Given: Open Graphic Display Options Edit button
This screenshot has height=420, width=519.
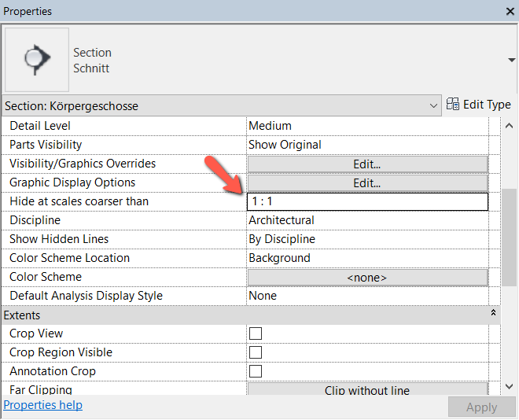Looking at the screenshot, I should tap(367, 182).
